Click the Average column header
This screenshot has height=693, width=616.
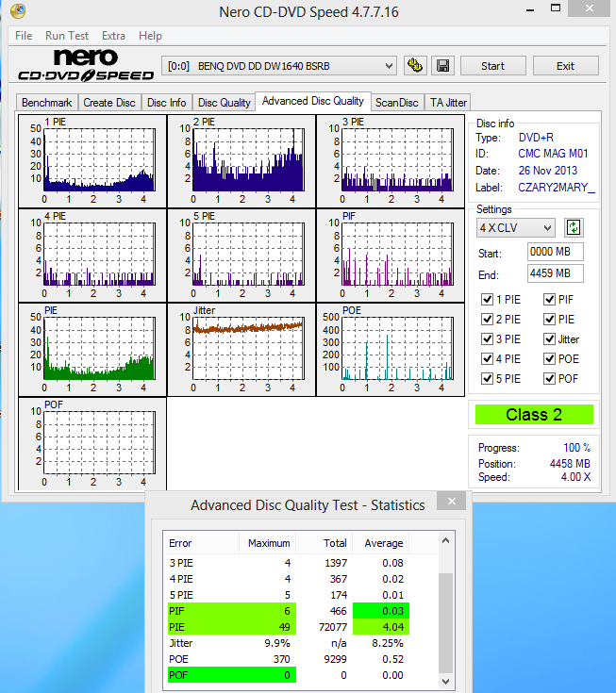[381, 543]
